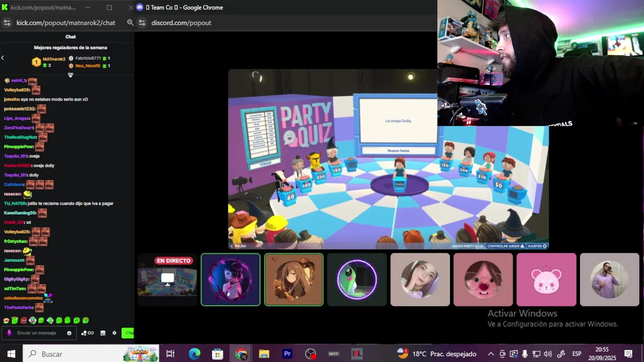Launch Microsoft Edge from taskbar
The width and height of the screenshot is (644, 362).
point(194,354)
